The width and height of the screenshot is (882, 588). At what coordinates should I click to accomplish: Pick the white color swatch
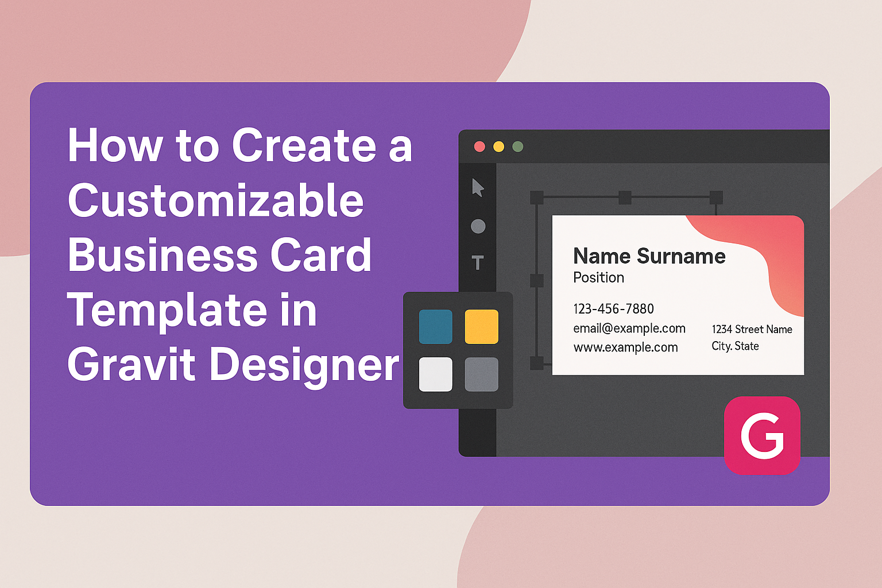(x=436, y=374)
